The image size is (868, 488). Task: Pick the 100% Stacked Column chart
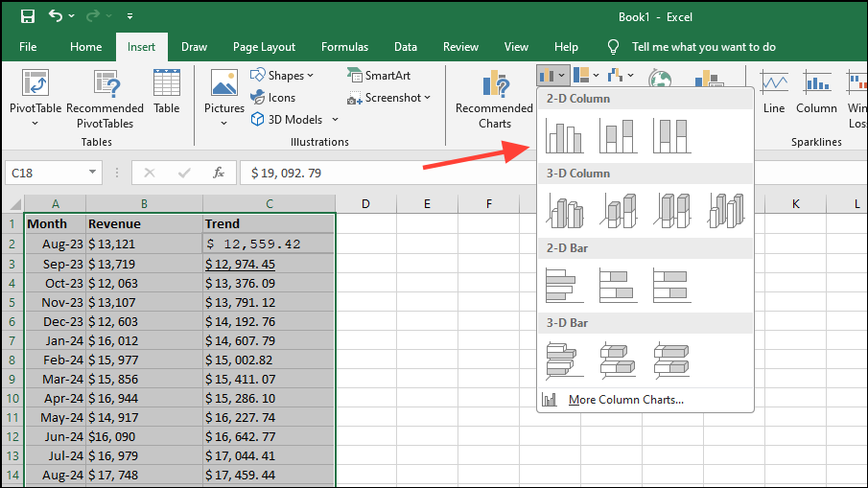(x=671, y=135)
